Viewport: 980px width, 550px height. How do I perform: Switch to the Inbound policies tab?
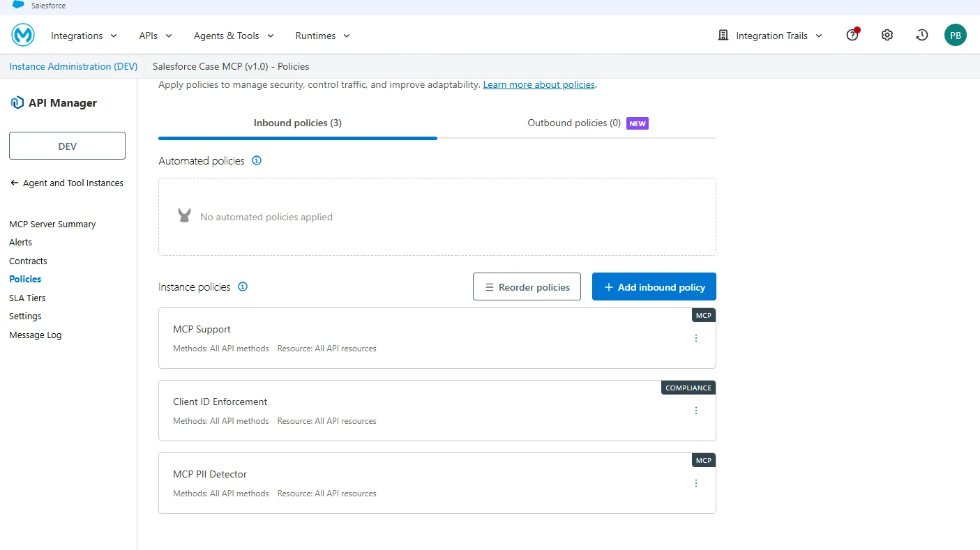click(x=298, y=123)
